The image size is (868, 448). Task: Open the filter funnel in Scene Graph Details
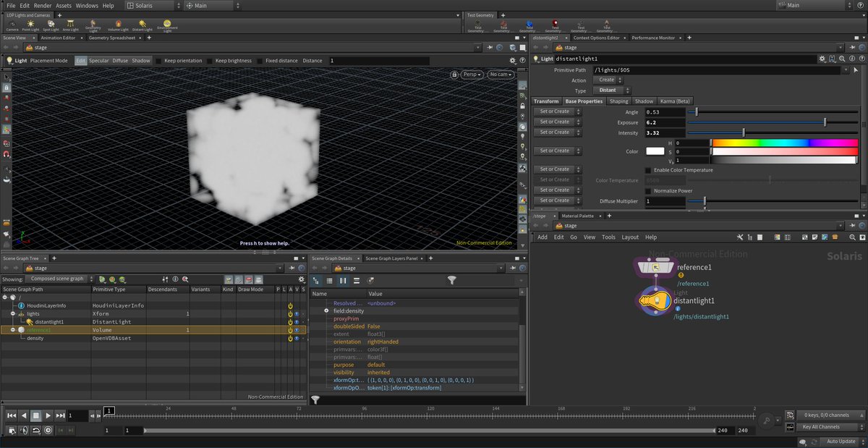tap(452, 281)
